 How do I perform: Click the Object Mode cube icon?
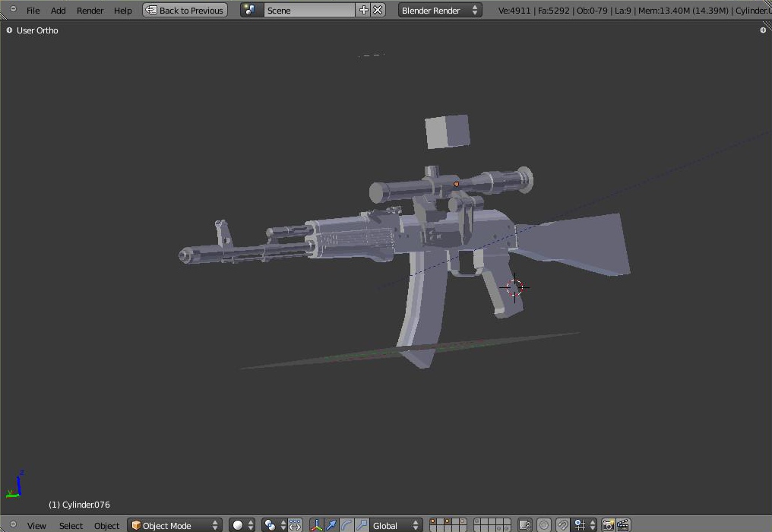point(136,526)
